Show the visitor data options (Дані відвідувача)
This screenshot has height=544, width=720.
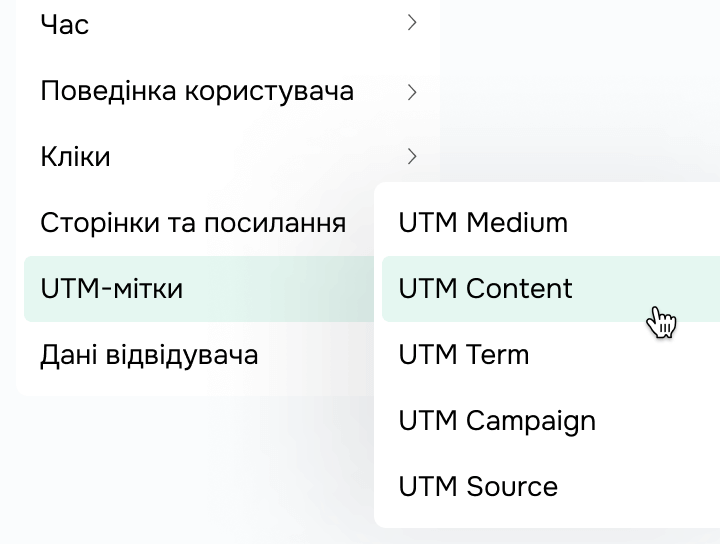click(149, 355)
